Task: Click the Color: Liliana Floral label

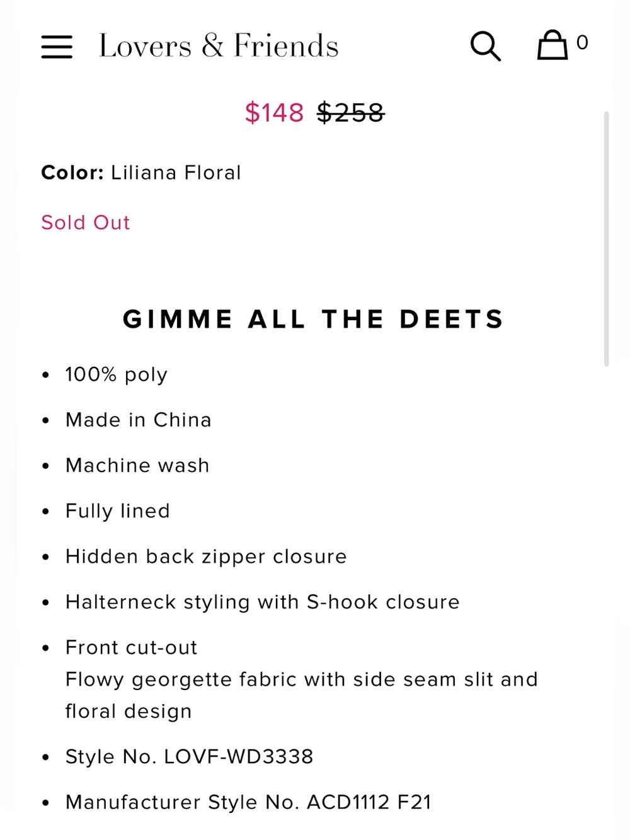Action: pyautogui.click(x=141, y=173)
